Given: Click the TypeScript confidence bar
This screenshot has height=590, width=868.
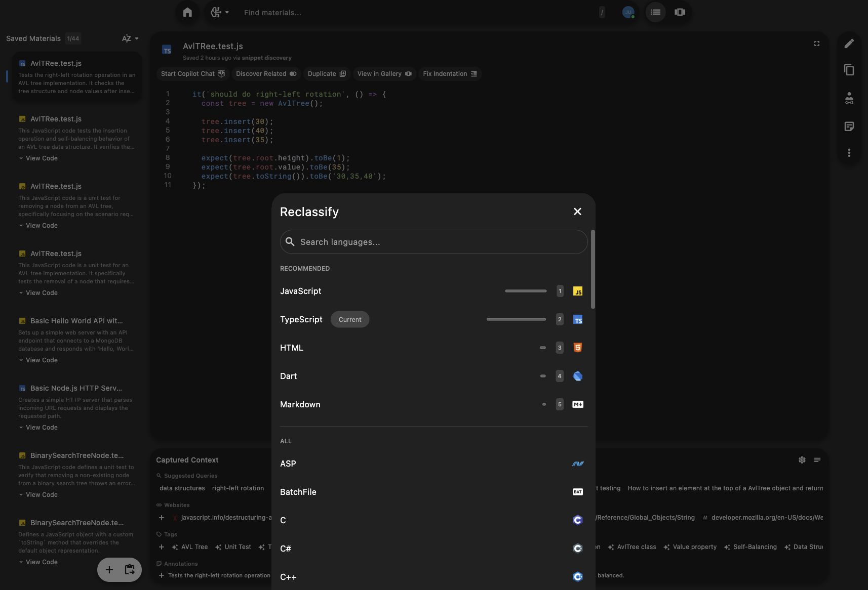Looking at the screenshot, I should point(516,319).
